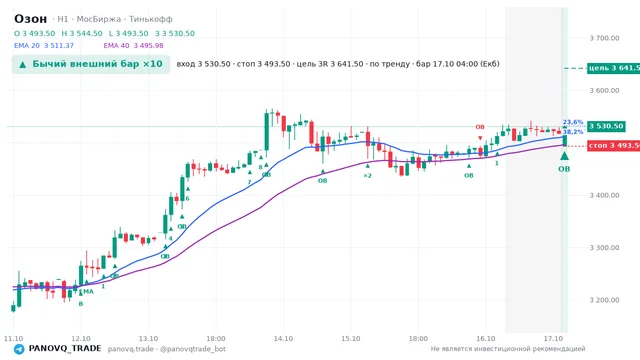This screenshot has height=360, width=640.
Task: Click the PANOVQ_TRADE channel name
Action: point(65,349)
